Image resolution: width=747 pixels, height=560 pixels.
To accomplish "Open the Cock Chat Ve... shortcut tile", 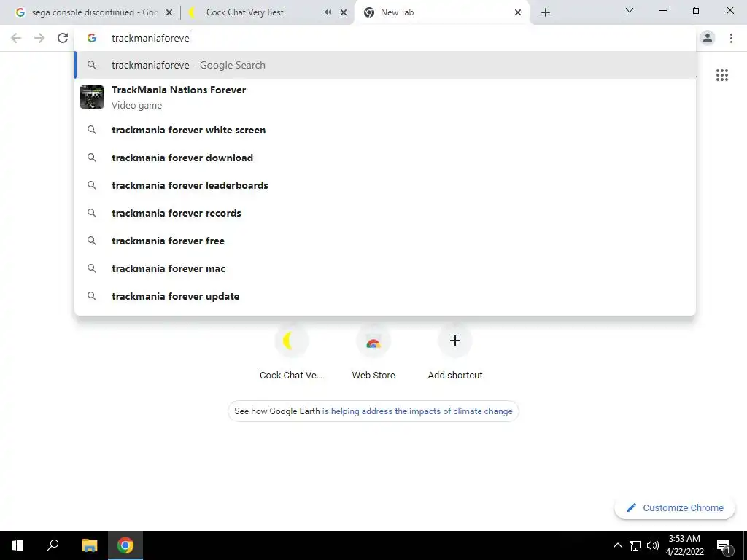I will pos(291,351).
